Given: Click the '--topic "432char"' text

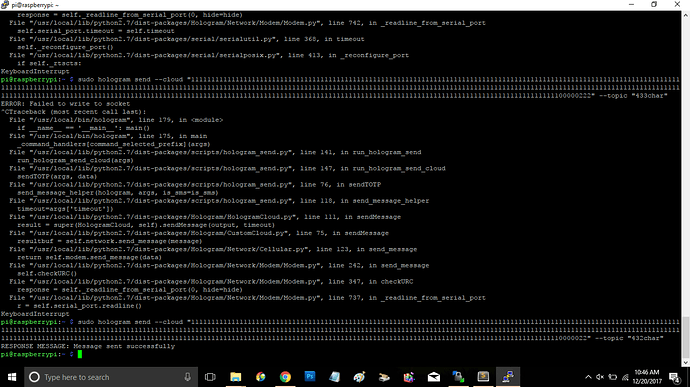Looking at the screenshot, I should [629, 338].
